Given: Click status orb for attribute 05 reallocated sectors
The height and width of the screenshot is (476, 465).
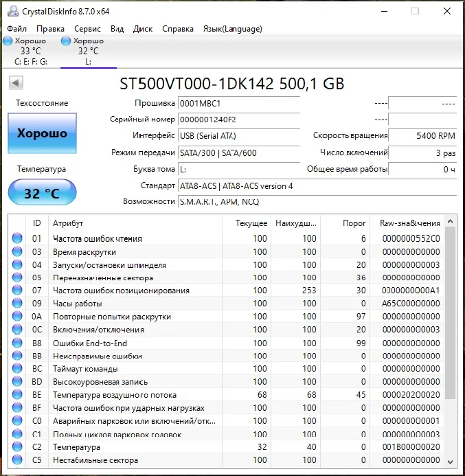Looking at the screenshot, I should pos(17,277).
